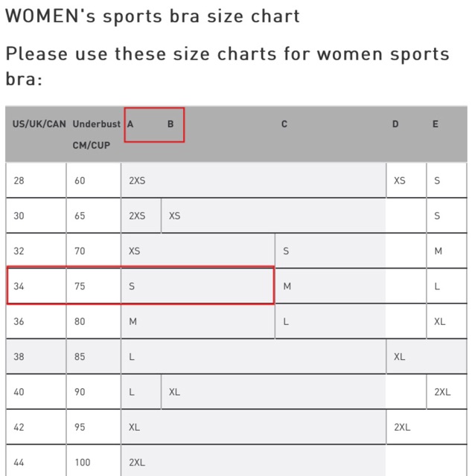The height and width of the screenshot is (476, 472).
Task: Select the cup E column header
Action: (x=436, y=124)
